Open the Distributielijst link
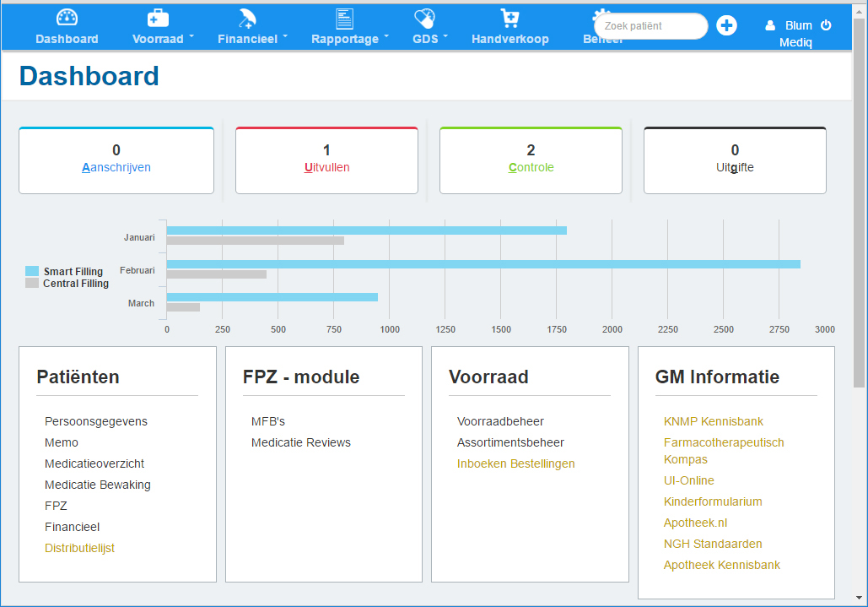This screenshot has height=607, width=868. pyautogui.click(x=79, y=548)
